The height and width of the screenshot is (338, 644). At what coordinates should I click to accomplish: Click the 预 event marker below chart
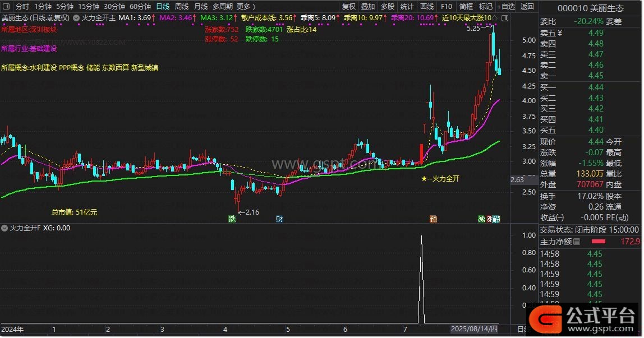(433, 219)
